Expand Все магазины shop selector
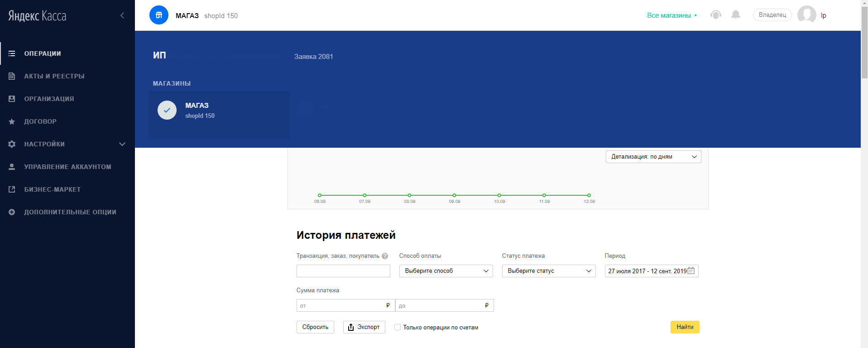 click(x=672, y=15)
